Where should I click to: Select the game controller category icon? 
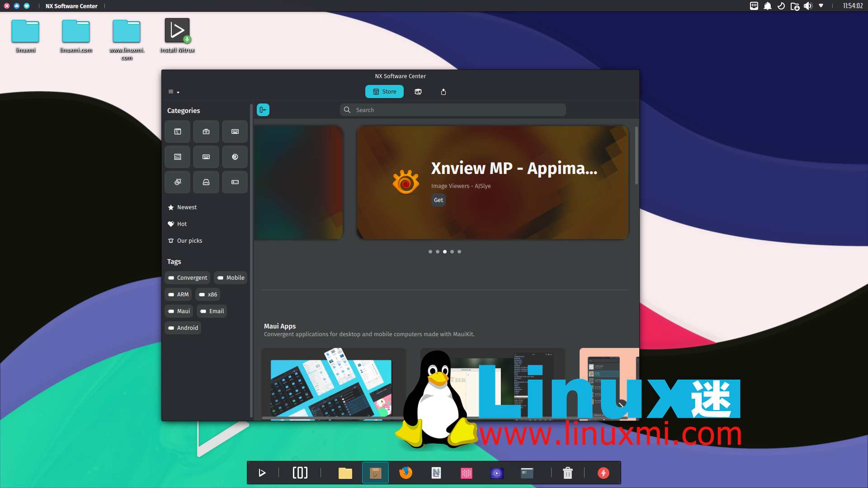tap(235, 182)
